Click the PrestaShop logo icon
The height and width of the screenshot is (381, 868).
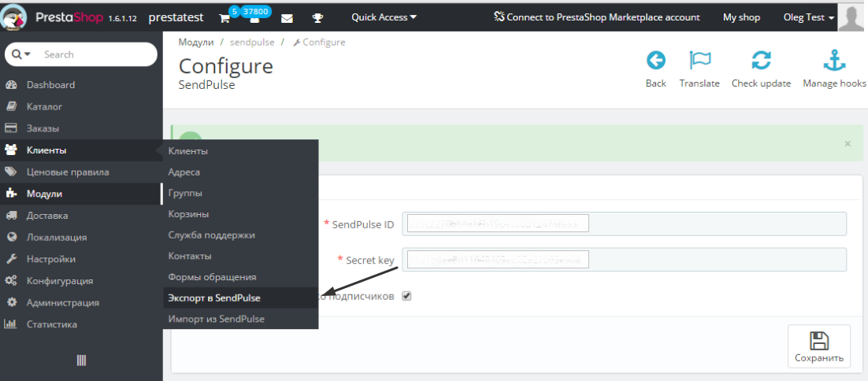click(x=15, y=17)
